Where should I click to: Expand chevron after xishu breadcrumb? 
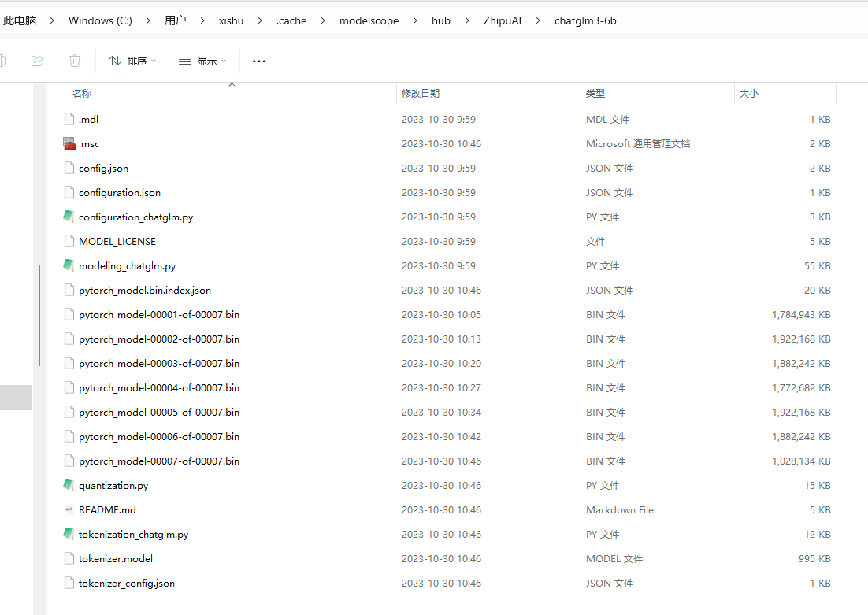[260, 20]
